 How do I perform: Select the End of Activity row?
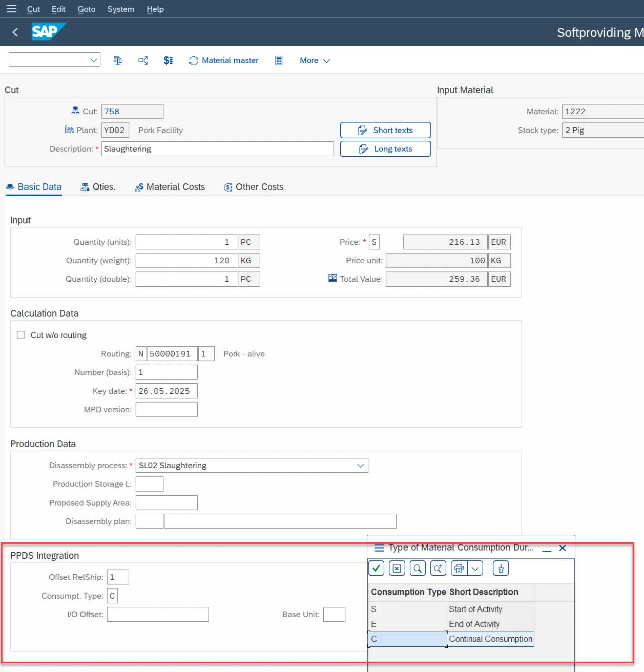(x=451, y=624)
